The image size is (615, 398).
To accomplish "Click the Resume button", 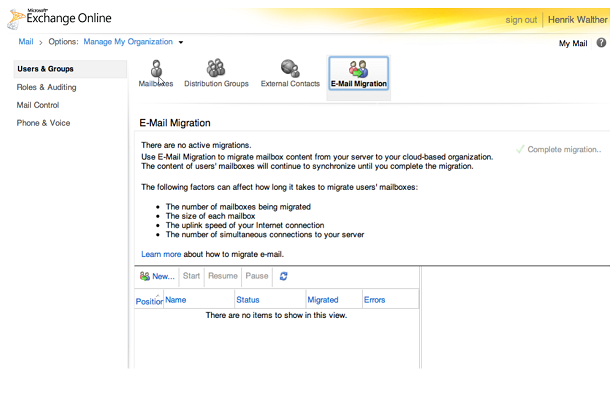I will 223,276.
